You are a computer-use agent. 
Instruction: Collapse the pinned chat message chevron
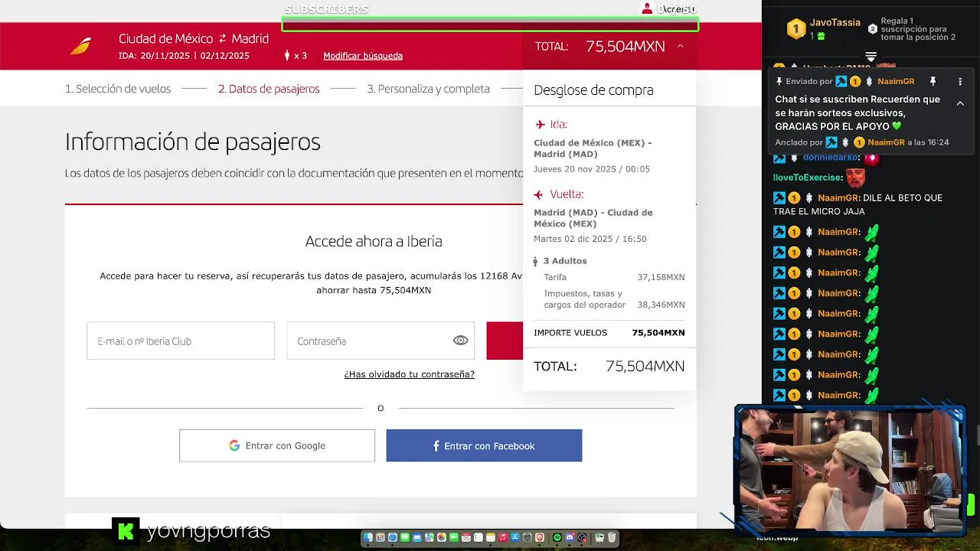(960, 103)
